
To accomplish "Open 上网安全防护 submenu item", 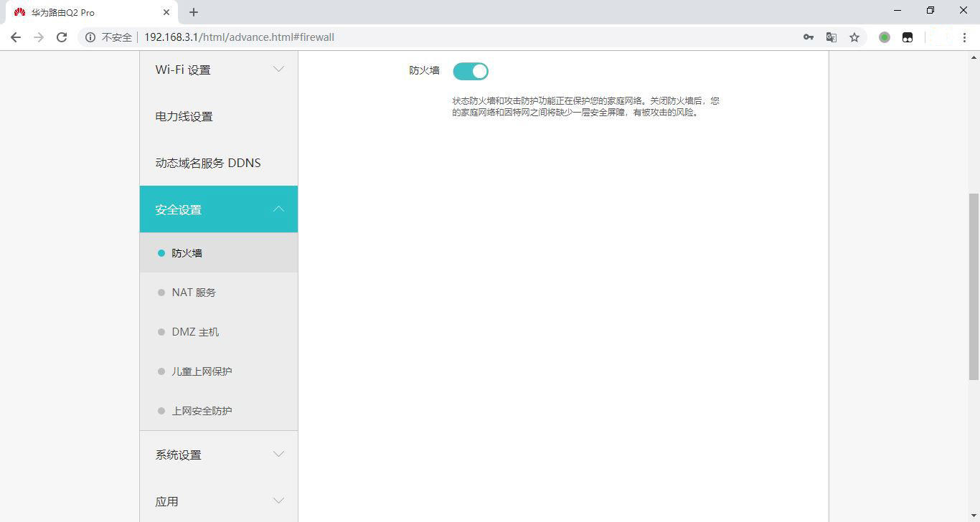I will pos(219,411).
